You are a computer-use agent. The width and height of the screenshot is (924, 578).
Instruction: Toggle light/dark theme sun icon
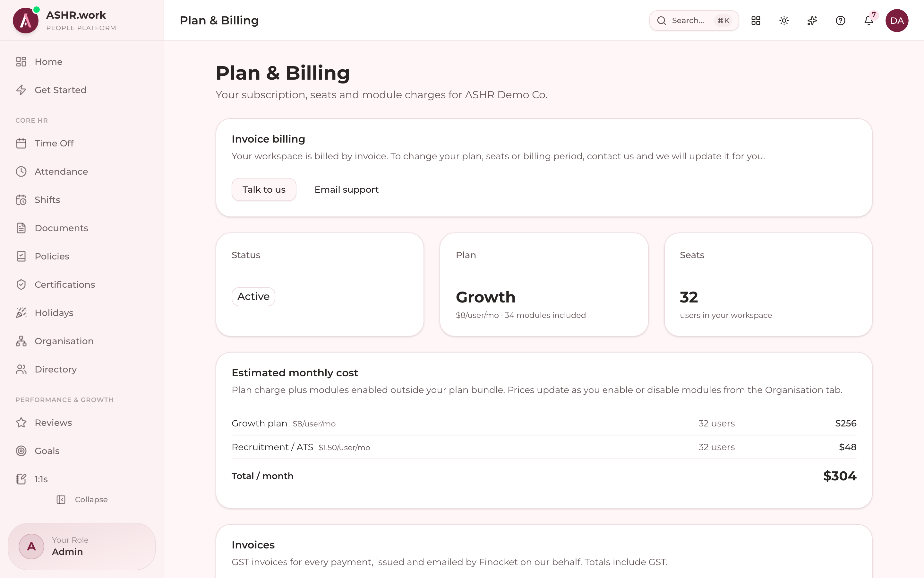(x=784, y=21)
